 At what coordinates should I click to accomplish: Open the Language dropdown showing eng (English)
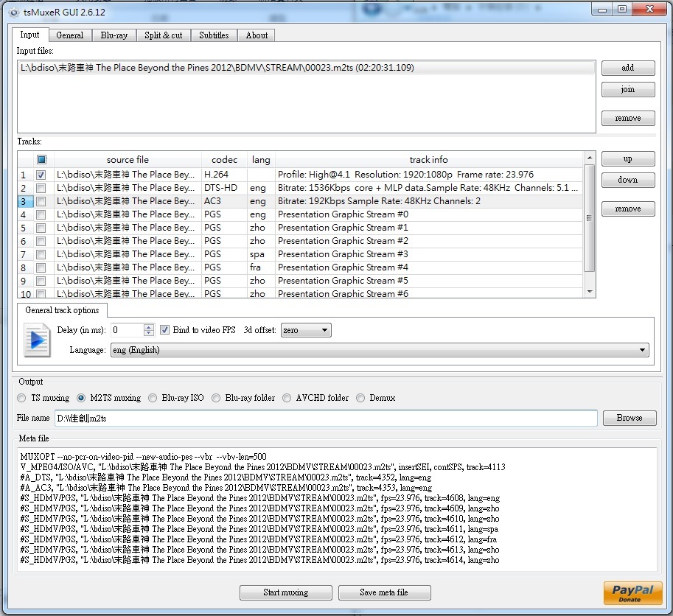380,350
